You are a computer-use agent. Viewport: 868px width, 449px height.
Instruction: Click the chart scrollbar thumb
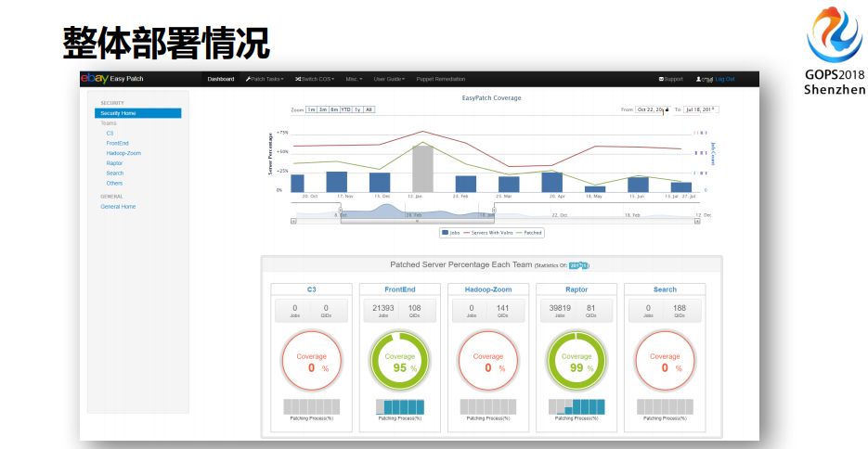(x=418, y=221)
